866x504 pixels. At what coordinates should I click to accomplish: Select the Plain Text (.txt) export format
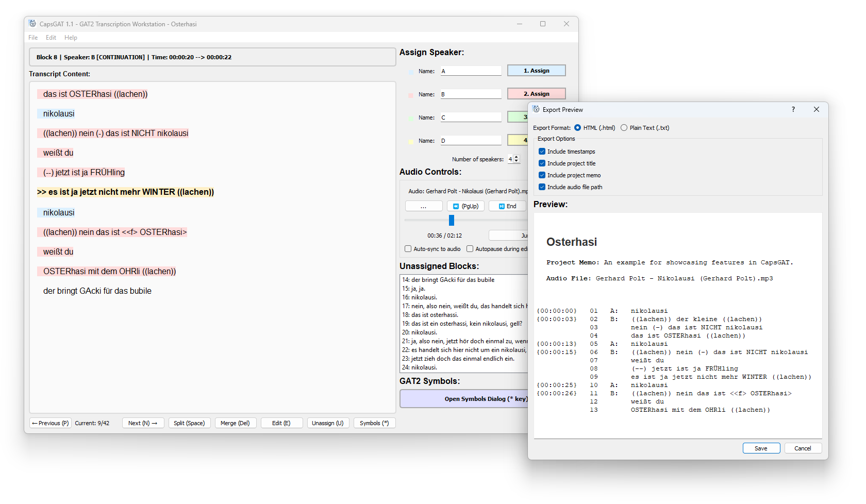pyautogui.click(x=624, y=127)
